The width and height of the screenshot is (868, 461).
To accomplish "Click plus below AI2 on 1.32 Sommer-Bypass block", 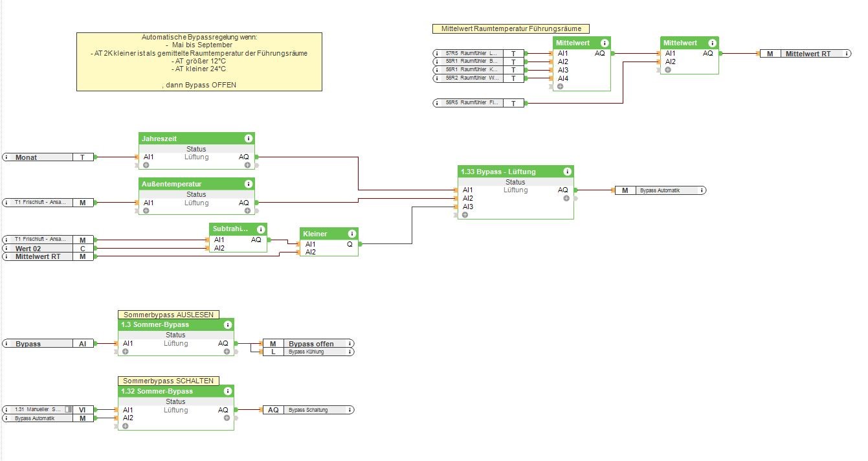I will [x=125, y=426].
